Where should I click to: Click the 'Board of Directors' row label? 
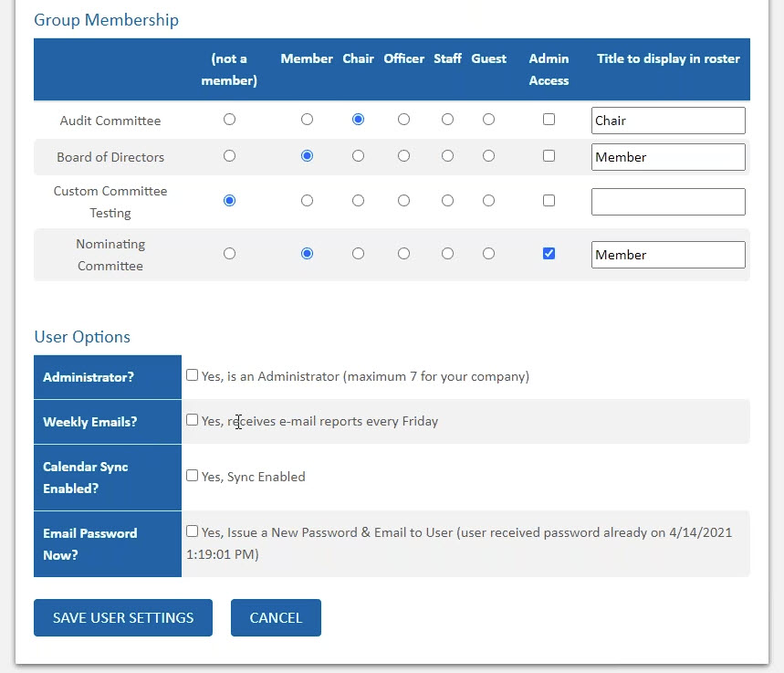coord(110,157)
